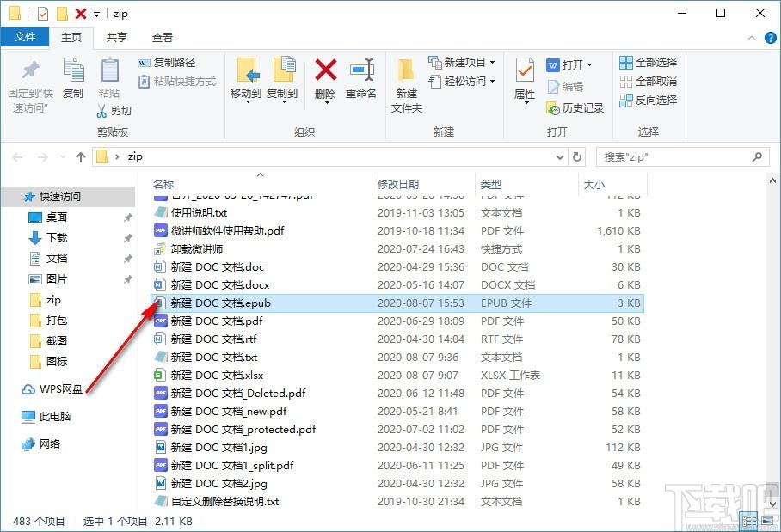Open the Easy access (轻松访问) dropdown
The image size is (781, 532).
462,81
